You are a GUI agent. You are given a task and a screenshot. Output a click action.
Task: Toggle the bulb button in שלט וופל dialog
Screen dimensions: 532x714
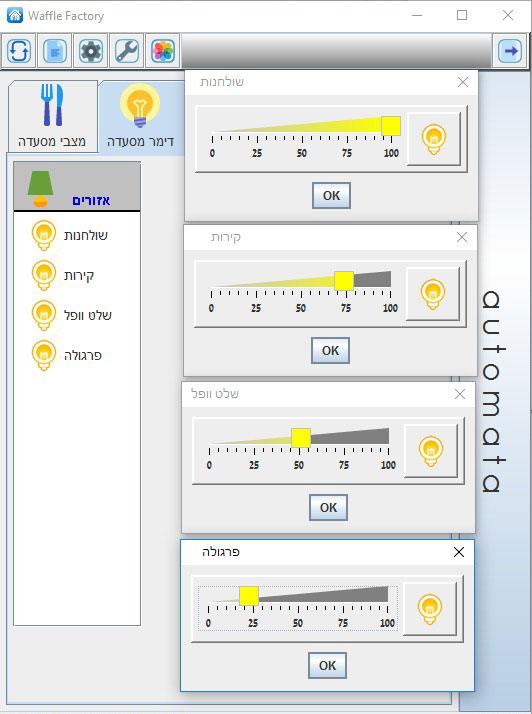[431, 451]
